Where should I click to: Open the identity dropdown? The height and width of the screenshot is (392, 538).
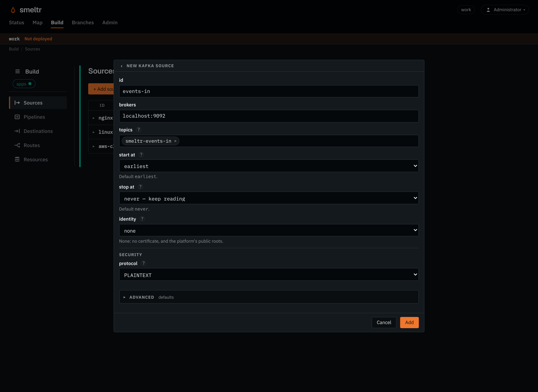tap(269, 230)
